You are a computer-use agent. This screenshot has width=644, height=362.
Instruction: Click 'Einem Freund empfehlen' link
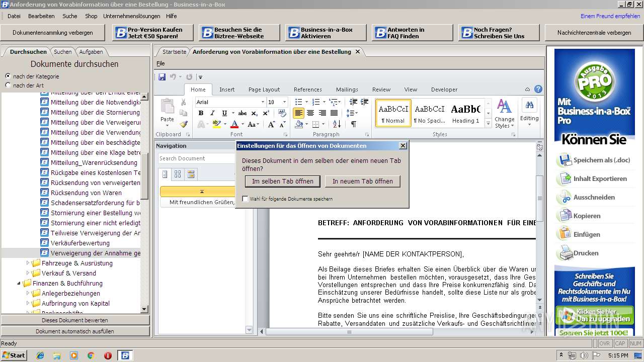610,16
